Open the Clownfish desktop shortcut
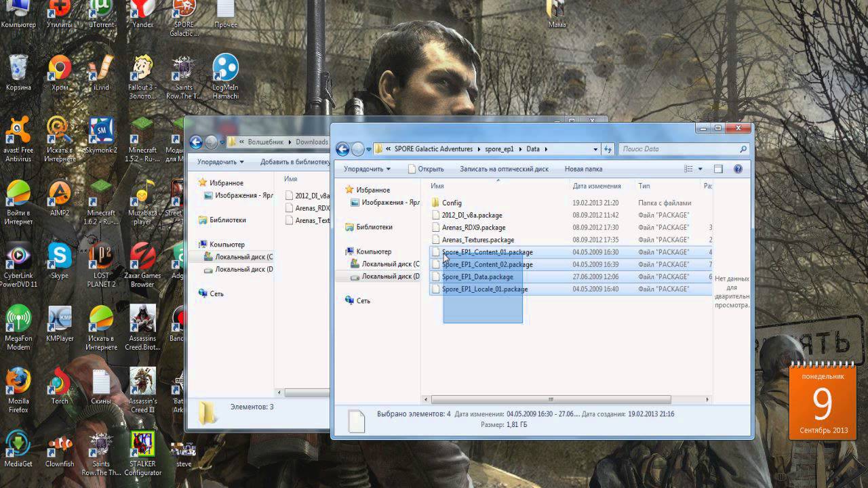 pos(60,449)
